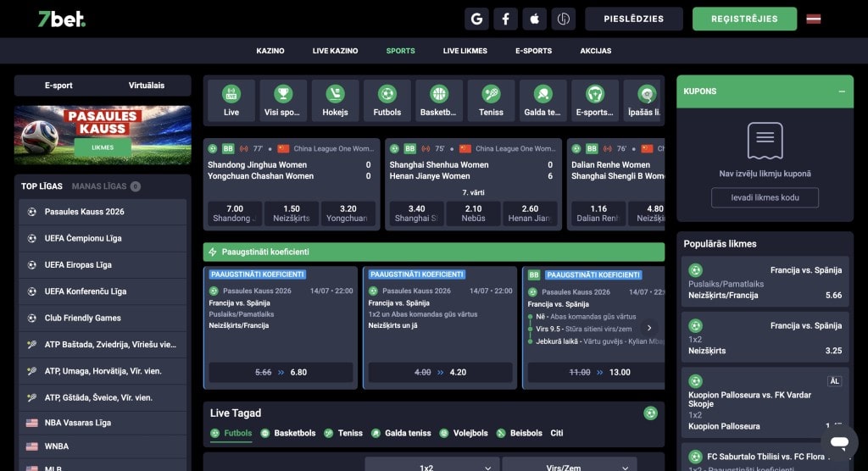Pick the 1.50 Neizšķirts odds
This screenshot has width=868, height=471.
click(x=292, y=213)
